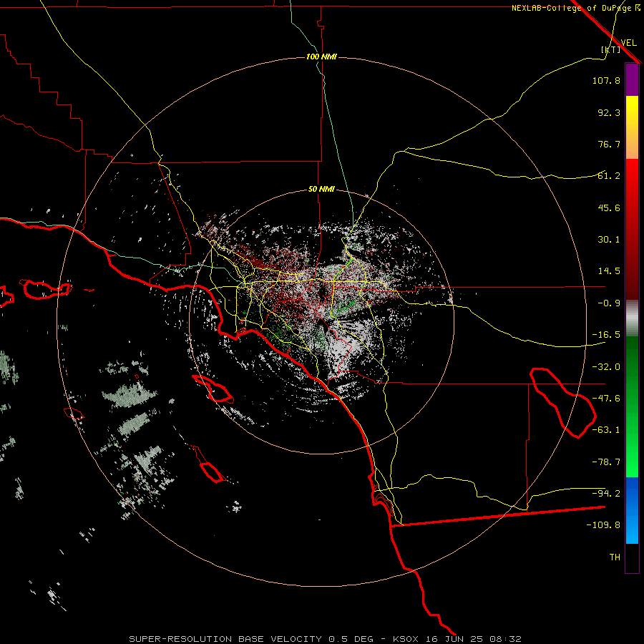
Task: Click the red segment of the velocity scale
Action: 632,229
